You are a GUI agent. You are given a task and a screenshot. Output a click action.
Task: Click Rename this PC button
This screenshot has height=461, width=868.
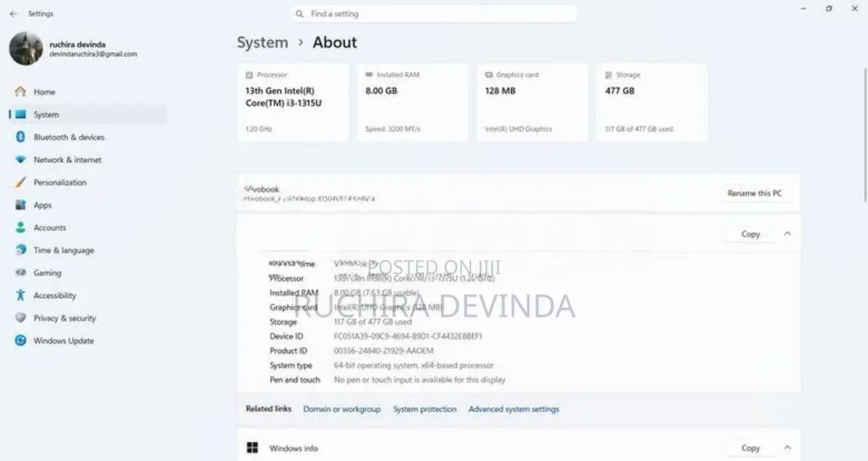754,193
